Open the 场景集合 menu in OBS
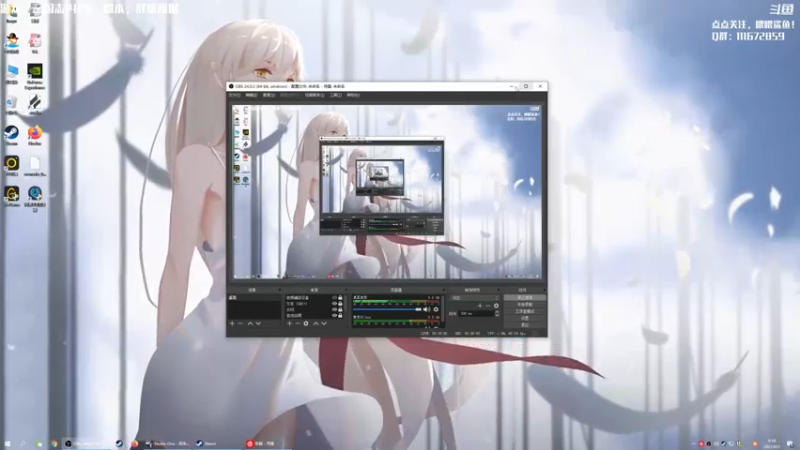 coord(314,95)
